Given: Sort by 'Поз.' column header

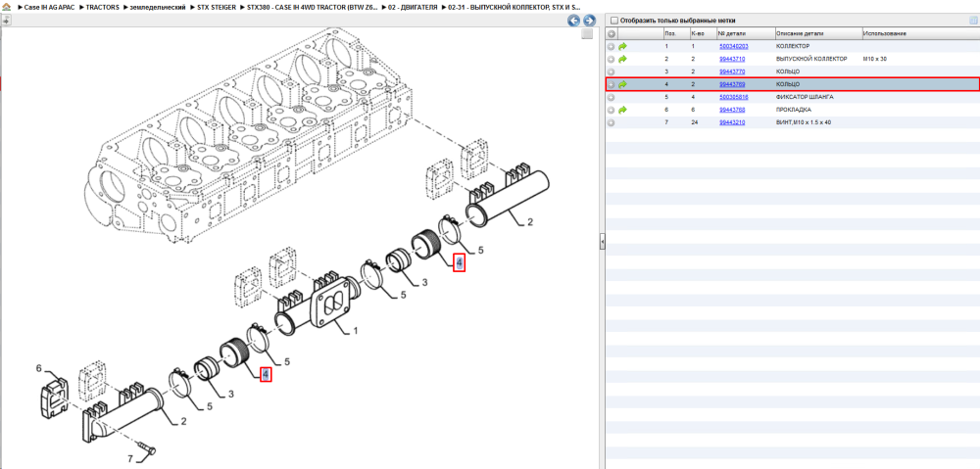Looking at the screenshot, I should pos(675,33).
